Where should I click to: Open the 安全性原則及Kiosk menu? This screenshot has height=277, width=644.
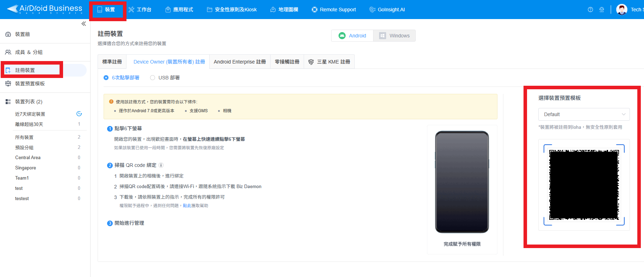[232, 10]
